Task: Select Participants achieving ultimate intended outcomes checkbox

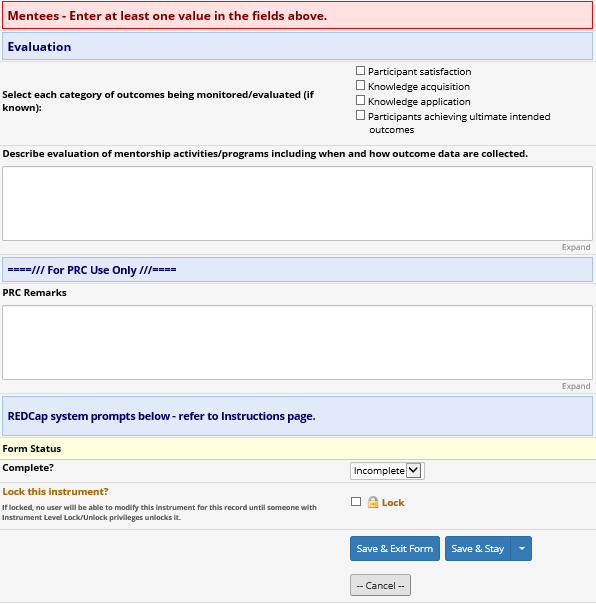Action: [x=360, y=116]
